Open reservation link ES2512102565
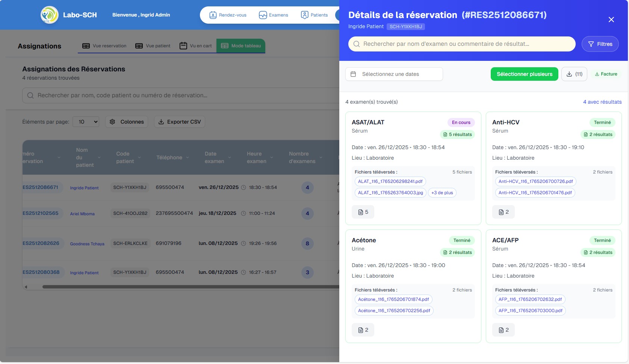629x364 pixels. [x=40, y=213]
